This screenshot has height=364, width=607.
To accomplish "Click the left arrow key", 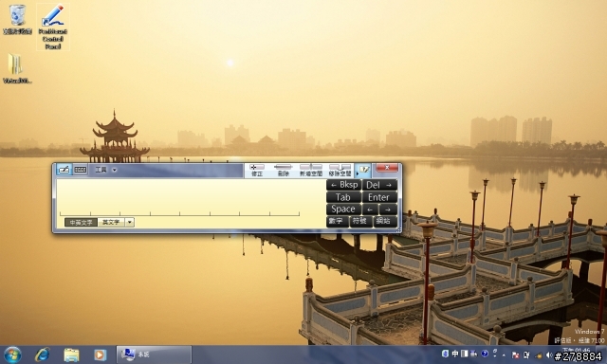I will click(371, 209).
